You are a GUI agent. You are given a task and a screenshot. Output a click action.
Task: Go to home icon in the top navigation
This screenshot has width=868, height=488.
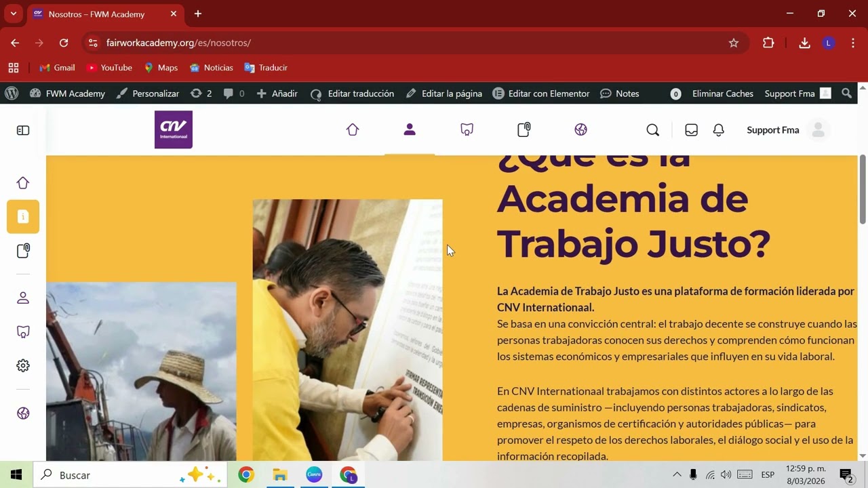(353, 129)
